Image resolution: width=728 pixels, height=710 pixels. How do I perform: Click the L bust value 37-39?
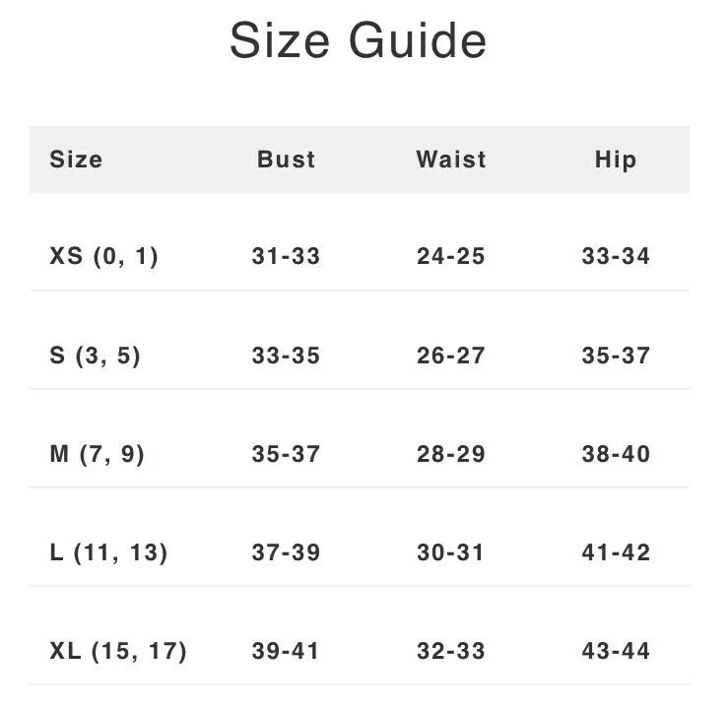click(286, 552)
